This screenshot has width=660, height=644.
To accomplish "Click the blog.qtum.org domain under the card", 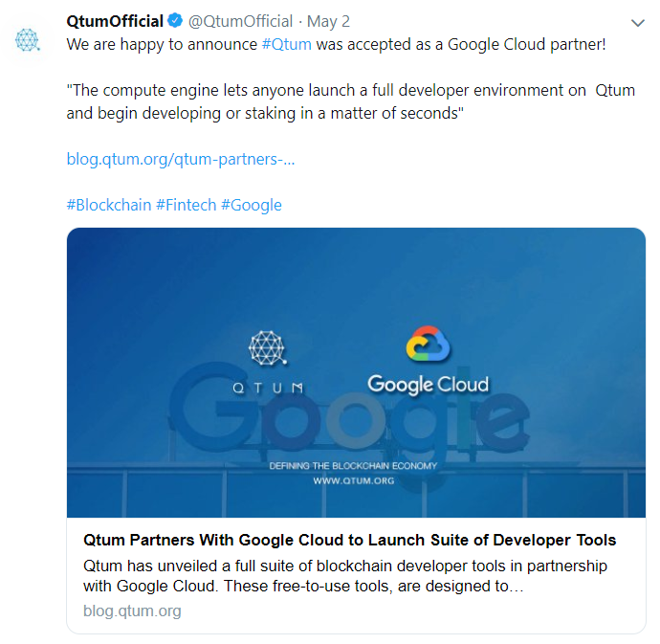I will pos(132,611).
